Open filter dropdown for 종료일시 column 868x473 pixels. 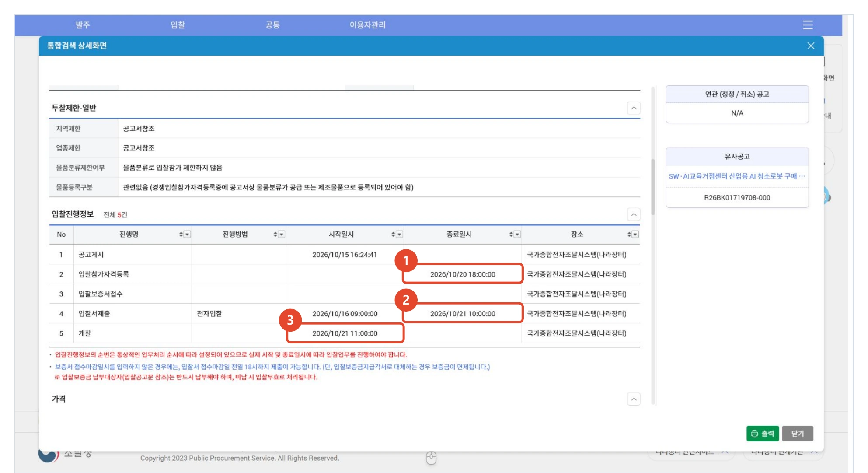(517, 235)
